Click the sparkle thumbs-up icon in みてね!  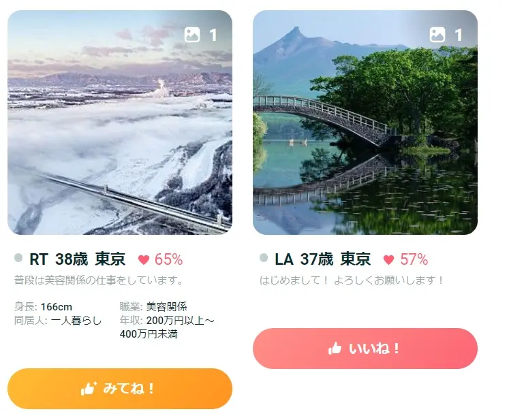(x=89, y=389)
